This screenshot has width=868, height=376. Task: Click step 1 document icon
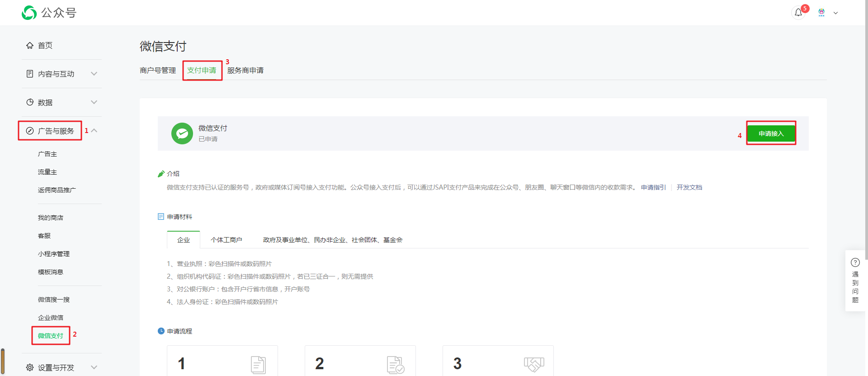click(258, 365)
